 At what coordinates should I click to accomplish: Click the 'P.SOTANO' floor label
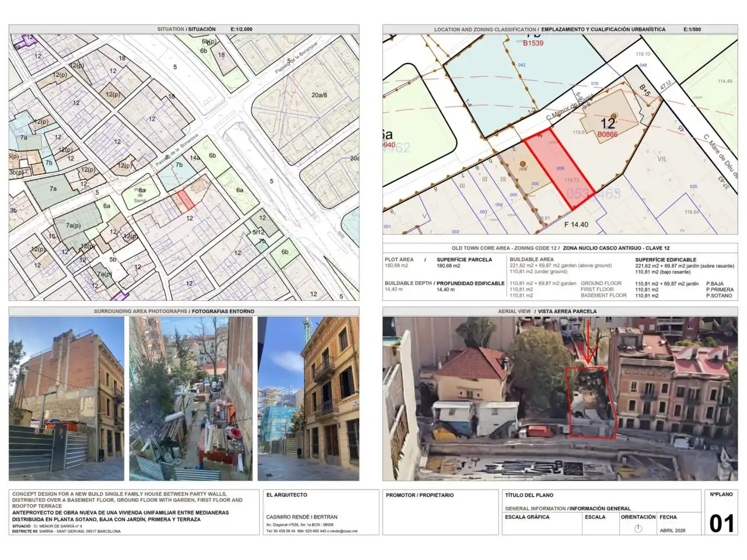coord(719,295)
